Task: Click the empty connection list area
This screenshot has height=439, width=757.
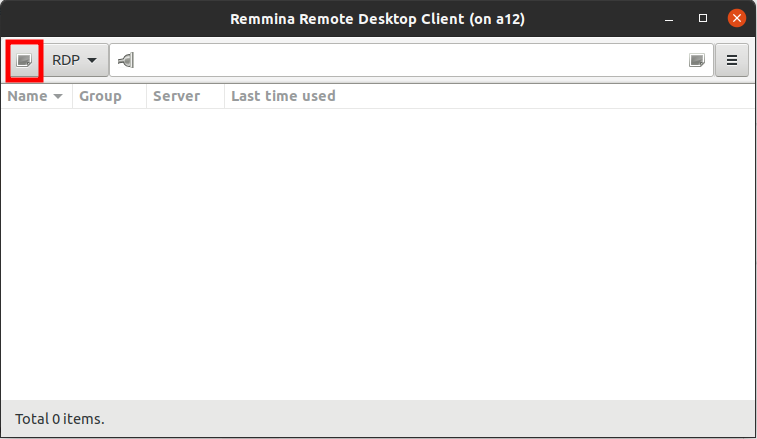Action: [x=378, y=250]
